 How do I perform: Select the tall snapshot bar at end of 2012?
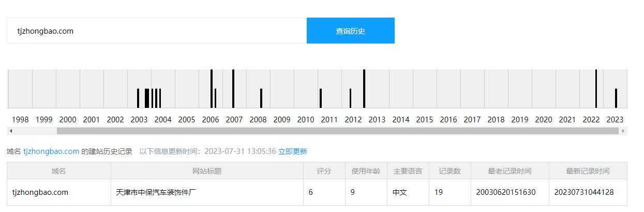click(x=364, y=89)
